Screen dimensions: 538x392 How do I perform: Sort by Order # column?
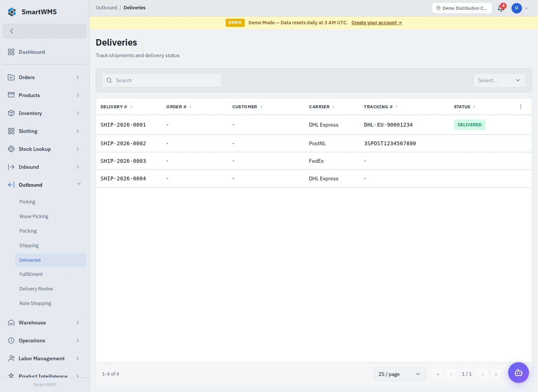click(x=179, y=107)
